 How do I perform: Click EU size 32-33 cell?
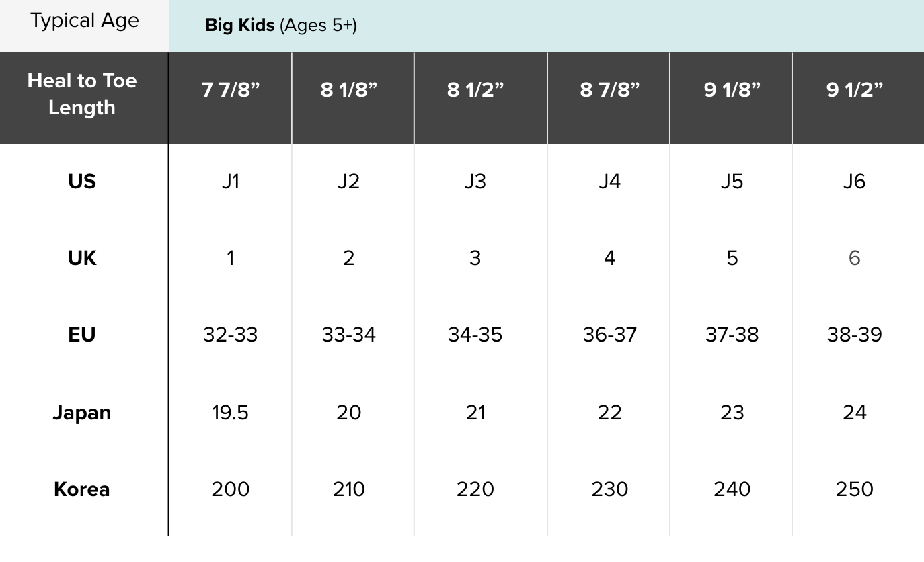pyautogui.click(x=230, y=335)
